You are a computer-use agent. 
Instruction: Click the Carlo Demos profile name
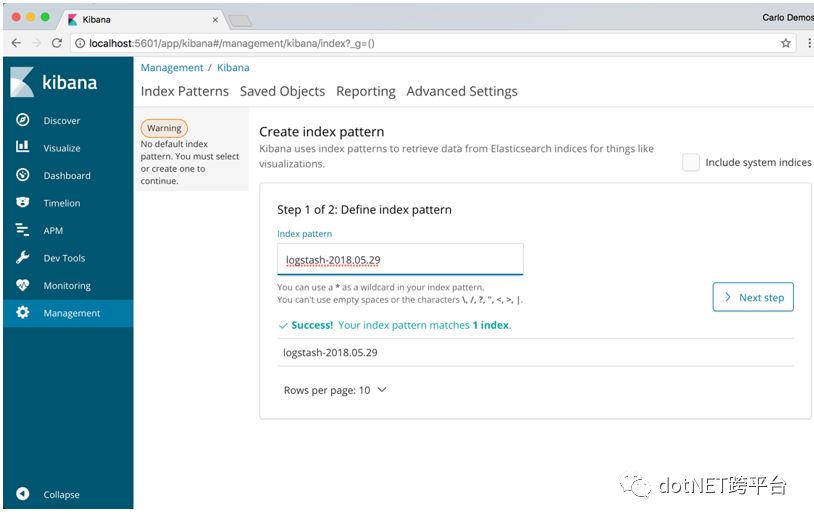(788, 18)
